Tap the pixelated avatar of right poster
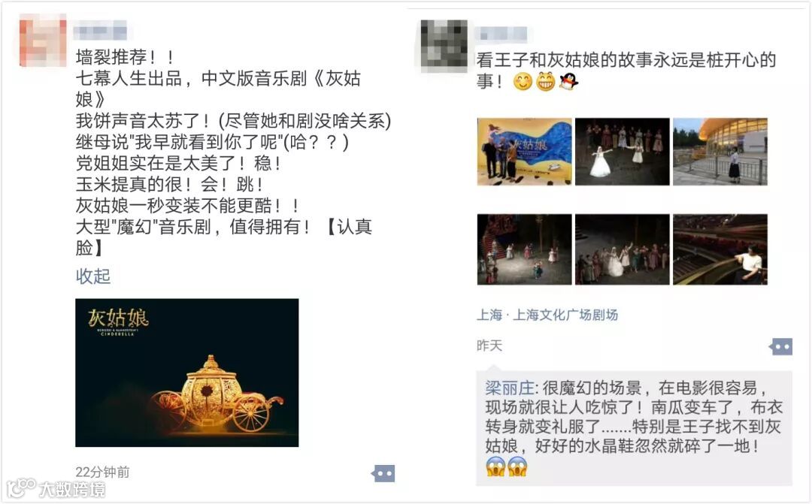Image resolution: width=812 pixels, height=504 pixels. 444,44
